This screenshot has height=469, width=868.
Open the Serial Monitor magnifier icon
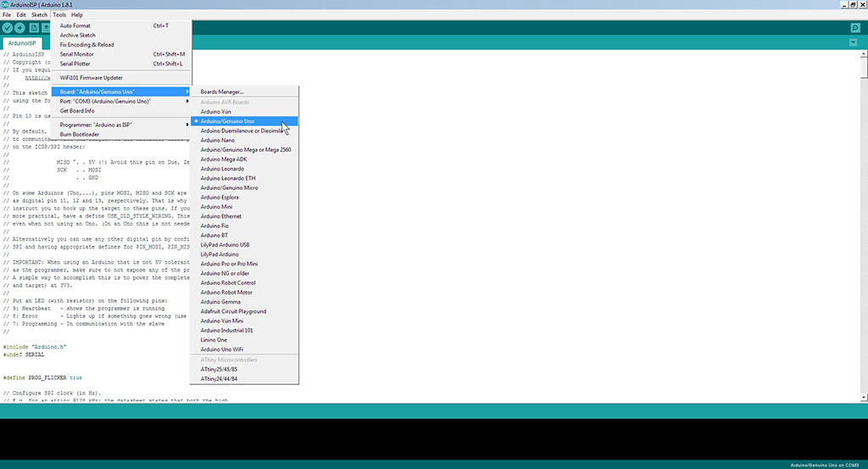[x=855, y=28]
